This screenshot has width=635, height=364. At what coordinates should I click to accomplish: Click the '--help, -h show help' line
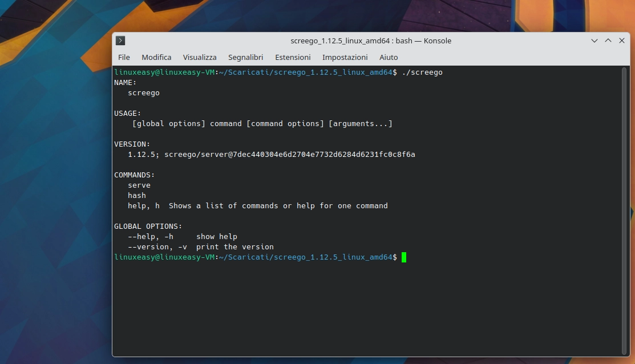pyautogui.click(x=182, y=236)
